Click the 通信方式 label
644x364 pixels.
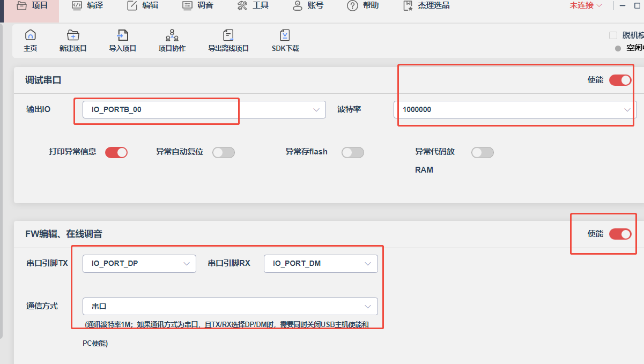coord(42,306)
